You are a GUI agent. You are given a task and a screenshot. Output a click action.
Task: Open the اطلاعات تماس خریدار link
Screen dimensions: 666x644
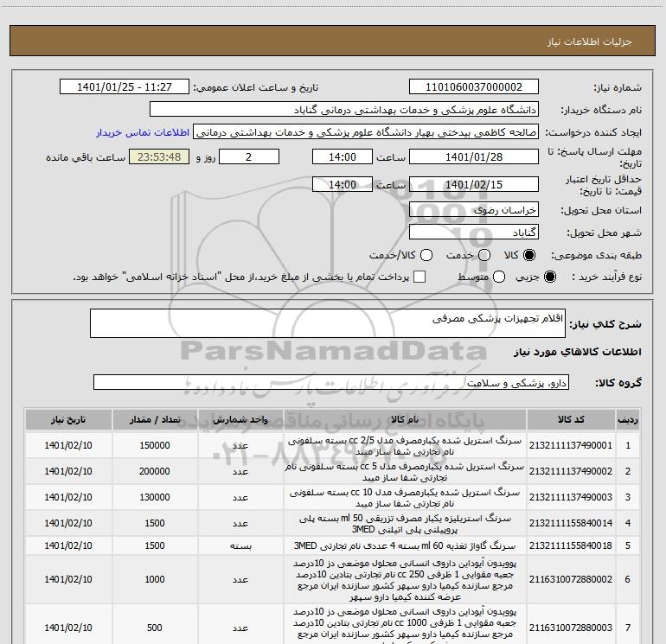(x=143, y=132)
